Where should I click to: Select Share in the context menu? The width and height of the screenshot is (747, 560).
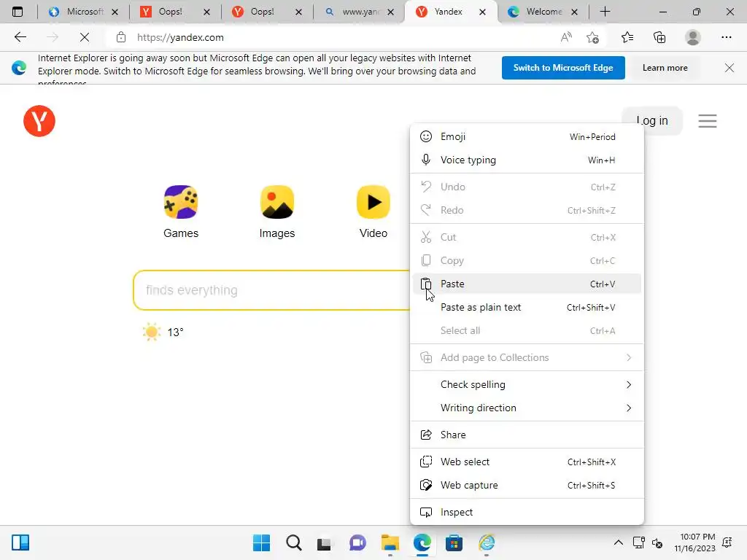click(x=527, y=435)
